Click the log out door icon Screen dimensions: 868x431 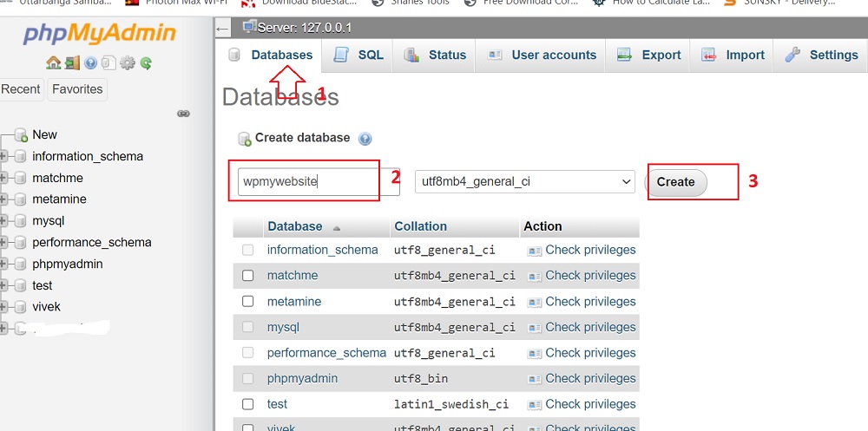pyautogui.click(x=72, y=63)
